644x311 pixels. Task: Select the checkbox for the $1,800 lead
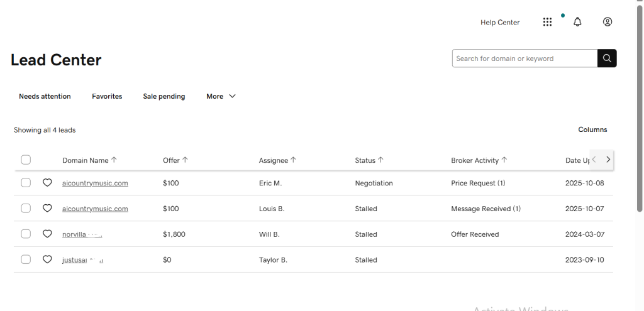click(x=26, y=234)
